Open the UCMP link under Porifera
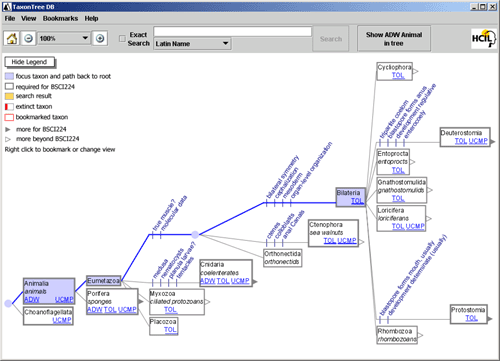The image size is (500, 361). [x=127, y=310]
